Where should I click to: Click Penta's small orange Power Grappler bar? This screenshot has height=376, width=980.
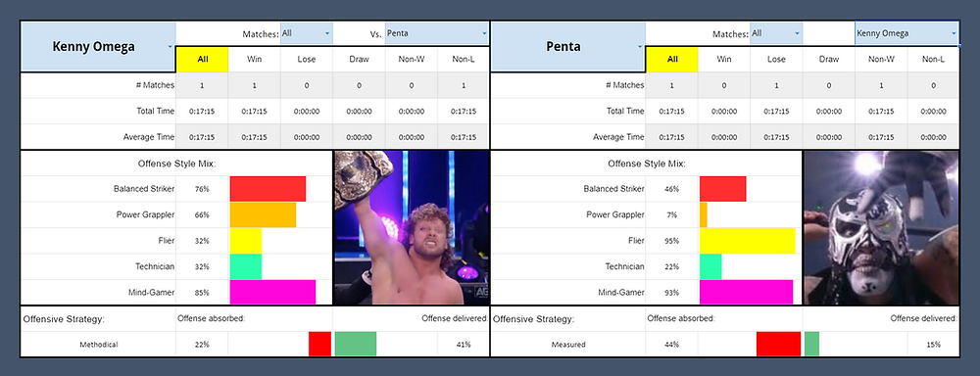tap(703, 214)
